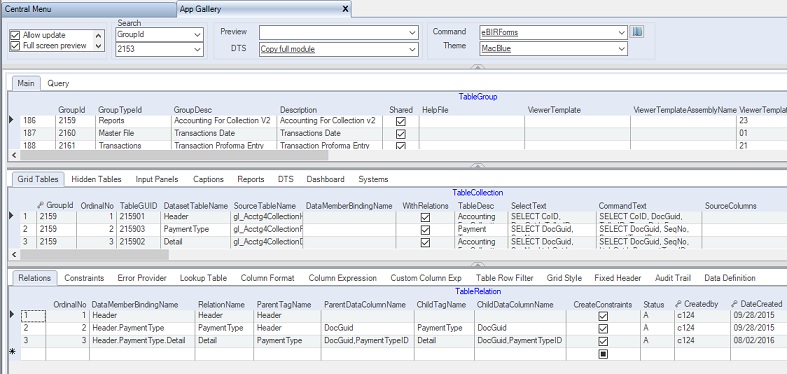Viewport: 787px width, 374px height.
Task: Expand the DTS Copy full module dropdown
Action: (x=413, y=49)
